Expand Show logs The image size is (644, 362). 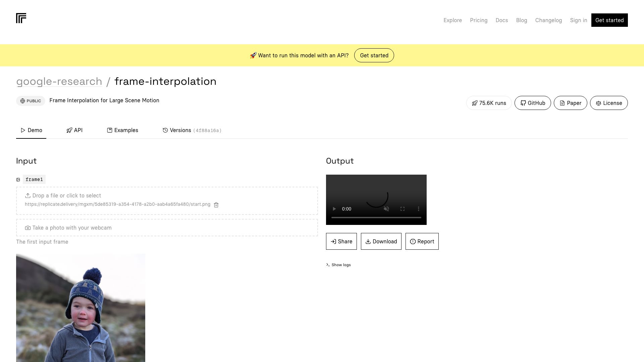coord(338,265)
